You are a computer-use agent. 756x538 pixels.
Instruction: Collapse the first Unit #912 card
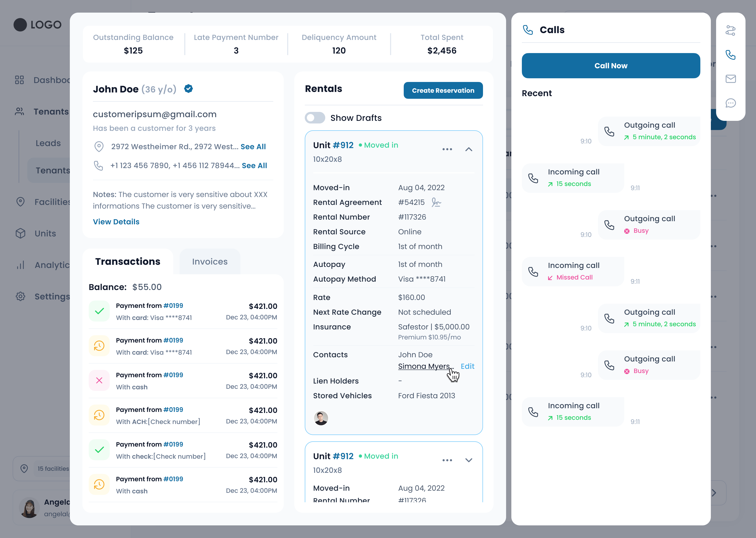pos(469,149)
